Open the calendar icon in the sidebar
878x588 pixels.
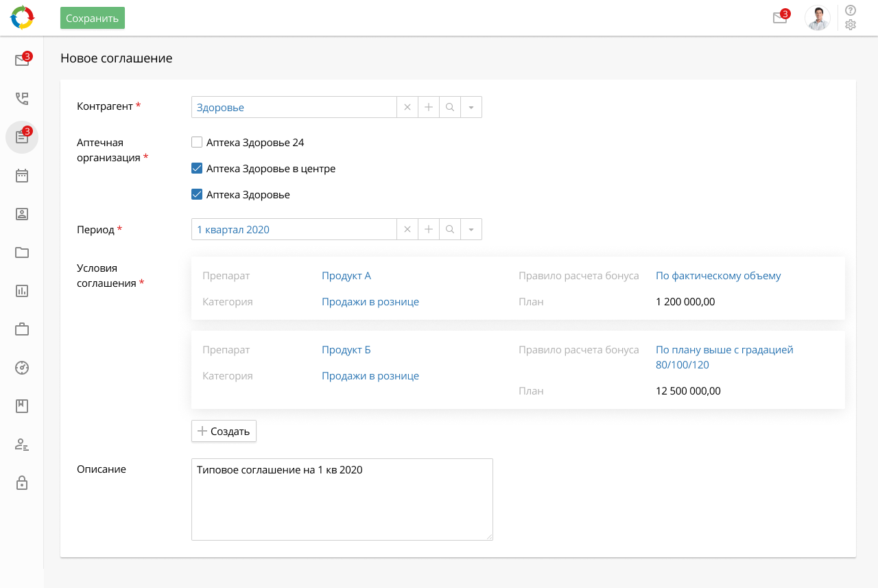(x=22, y=176)
